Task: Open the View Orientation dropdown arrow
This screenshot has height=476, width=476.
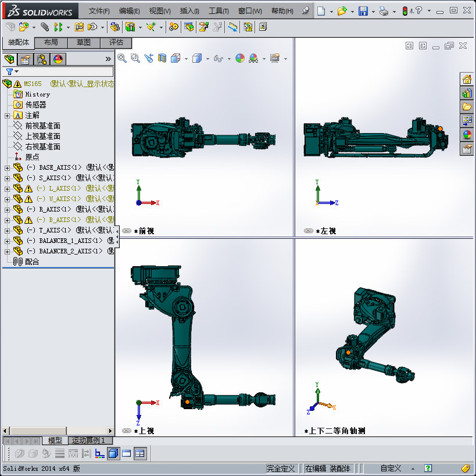Action: [186, 59]
